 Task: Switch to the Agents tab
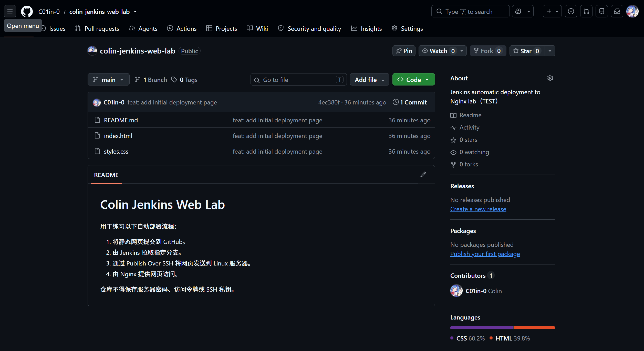coord(143,28)
